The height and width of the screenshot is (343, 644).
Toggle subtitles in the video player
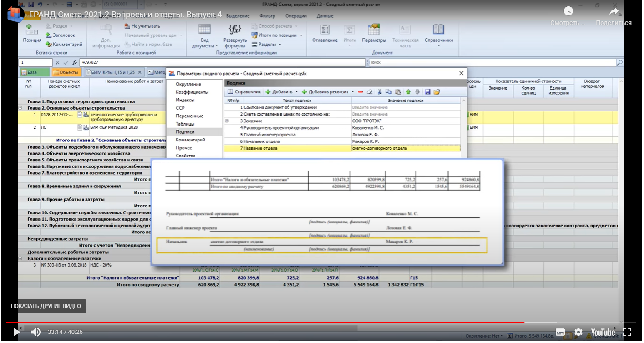[560, 332]
